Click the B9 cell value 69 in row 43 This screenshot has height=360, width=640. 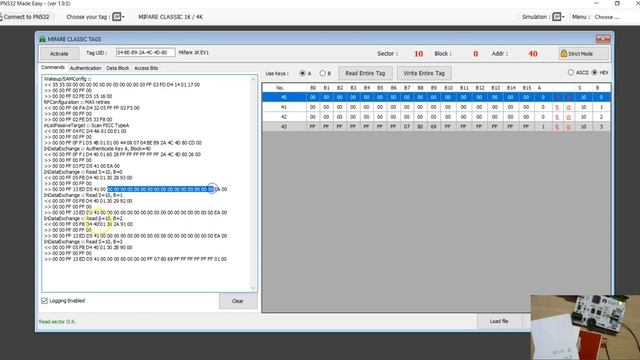tap(433, 127)
